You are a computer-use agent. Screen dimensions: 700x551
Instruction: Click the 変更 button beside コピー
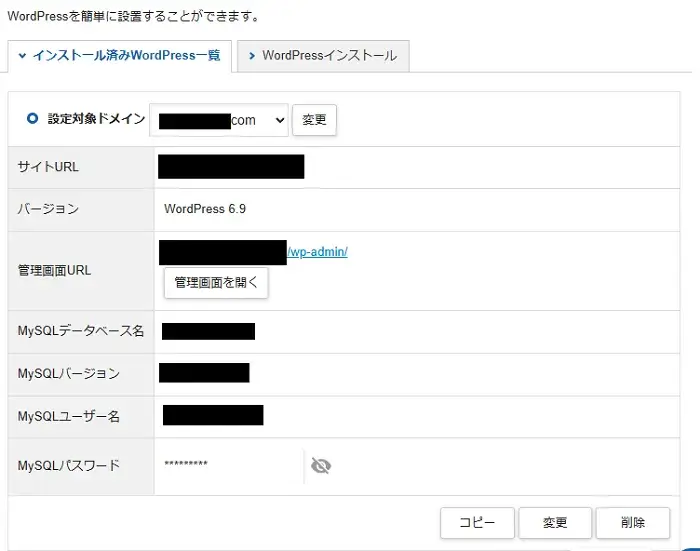pos(555,522)
